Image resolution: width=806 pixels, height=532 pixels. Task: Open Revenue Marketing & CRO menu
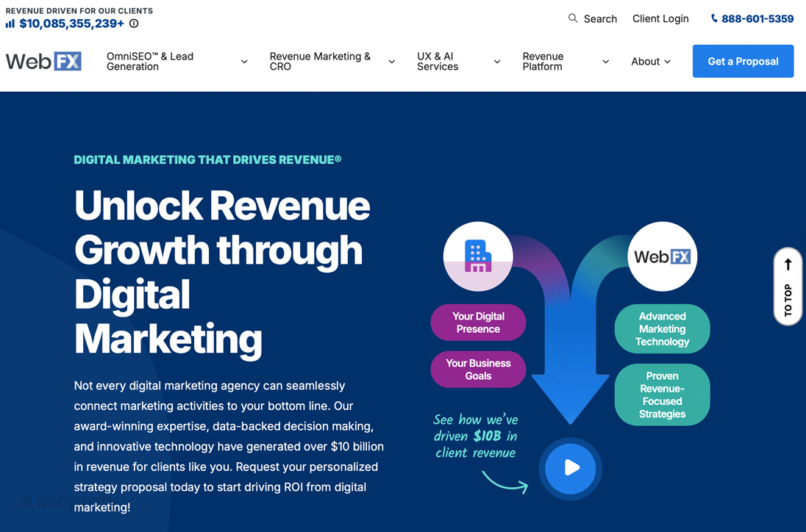pos(320,62)
